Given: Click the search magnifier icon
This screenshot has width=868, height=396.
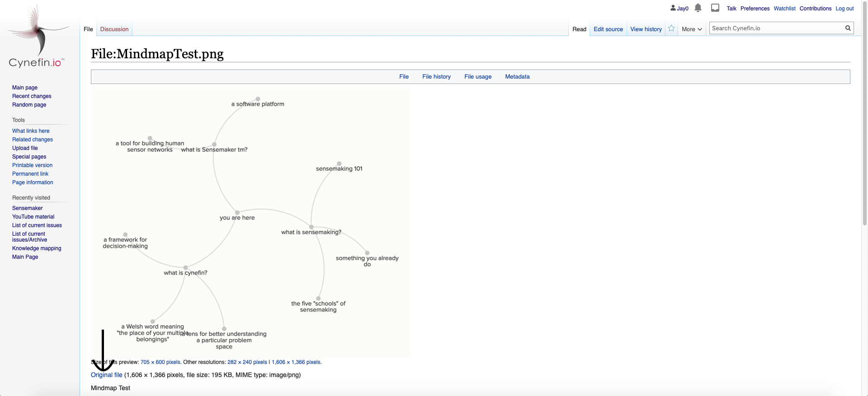Looking at the screenshot, I should pos(848,28).
